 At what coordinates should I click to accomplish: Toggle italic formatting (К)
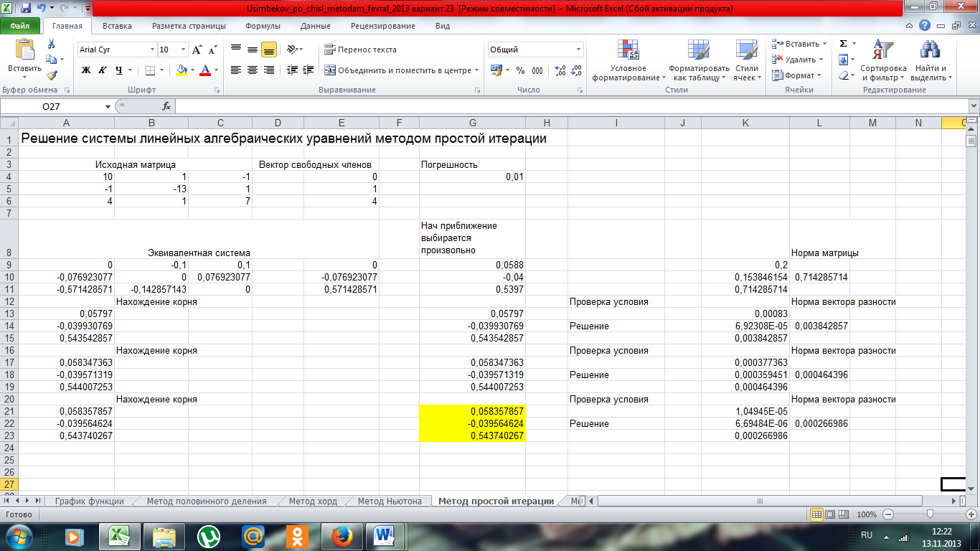(102, 70)
